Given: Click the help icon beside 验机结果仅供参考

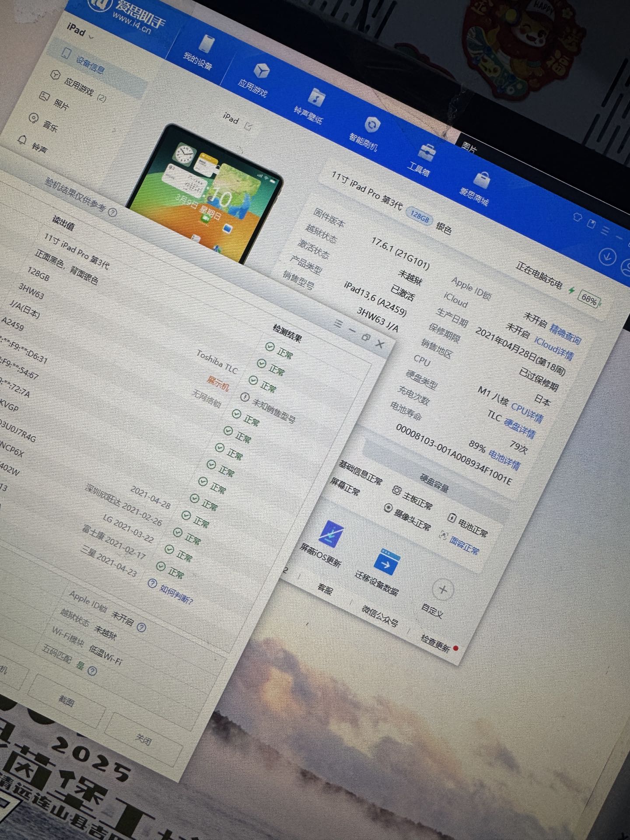Looking at the screenshot, I should pos(112,213).
